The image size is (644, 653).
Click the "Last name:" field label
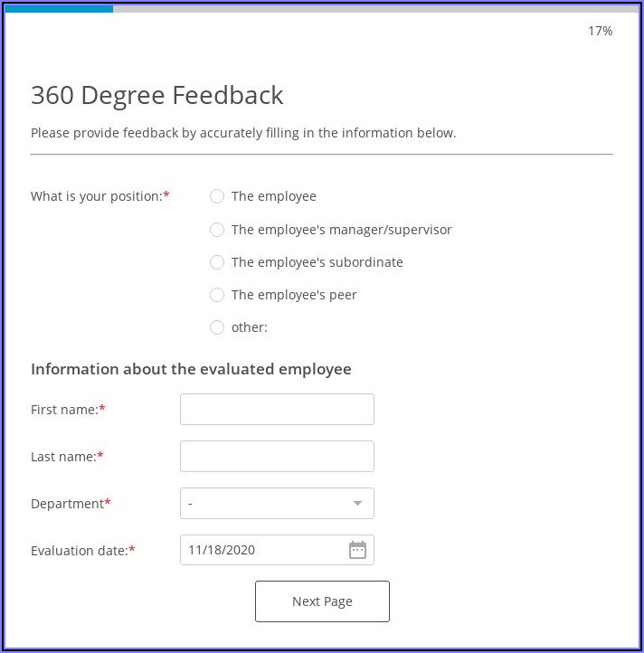(63, 457)
